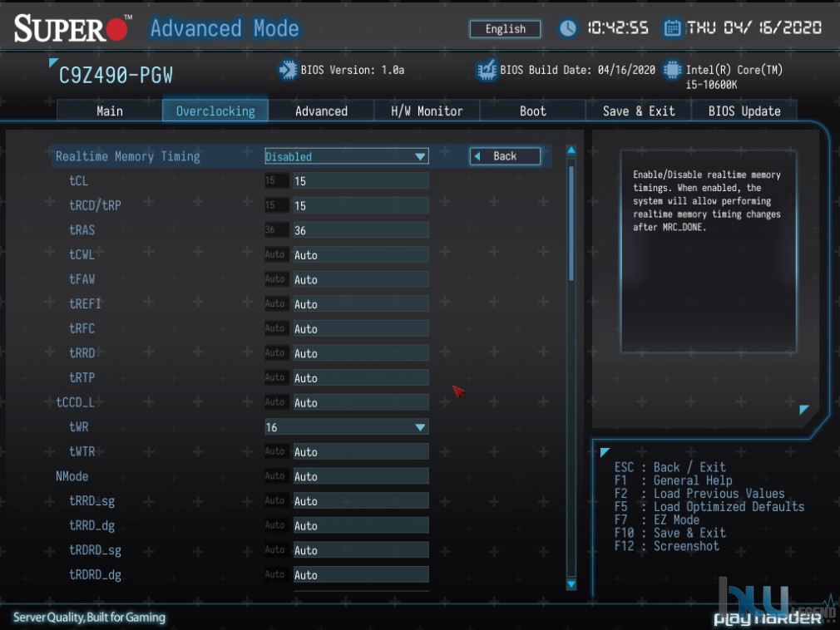Open the Advanced tab

[321, 111]
